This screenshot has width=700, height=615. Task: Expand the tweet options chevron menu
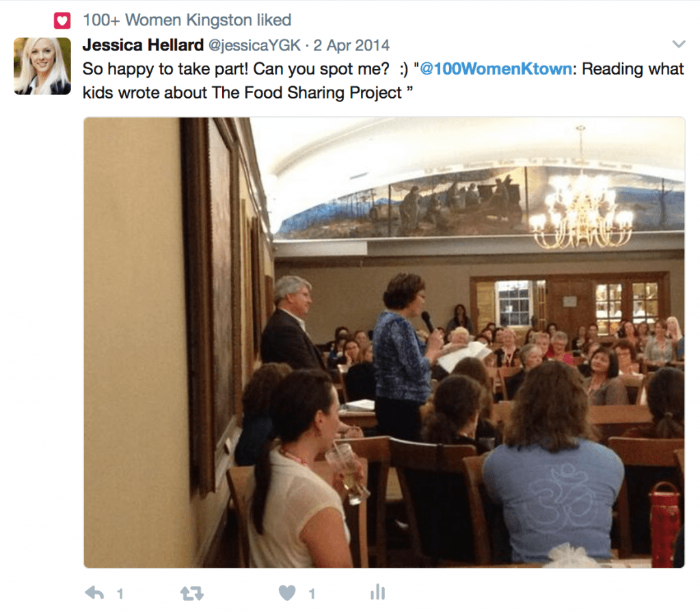pos(679,44)
